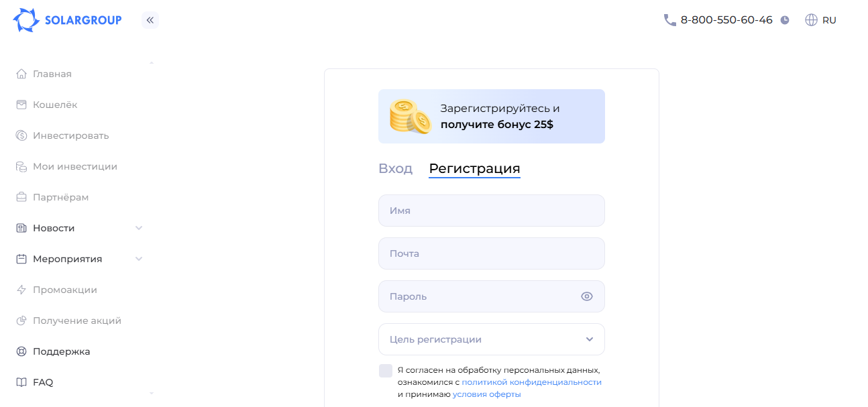Switch to the Вход tab

point(395,168)
